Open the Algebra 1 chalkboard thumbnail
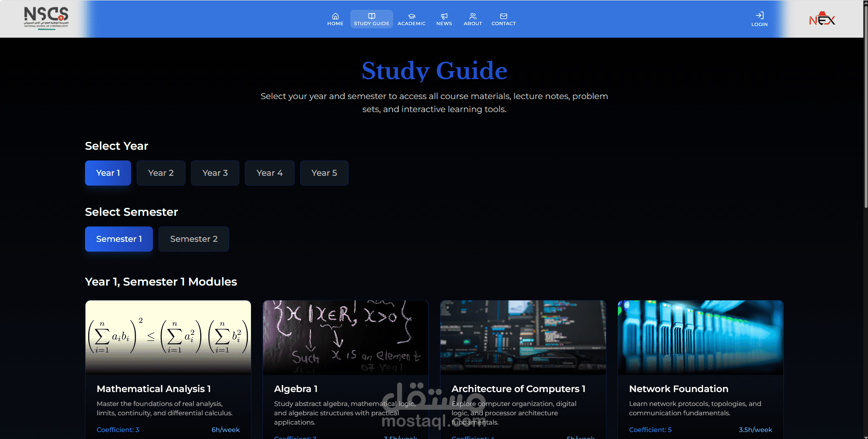868x439 pixels. (346, 337)
